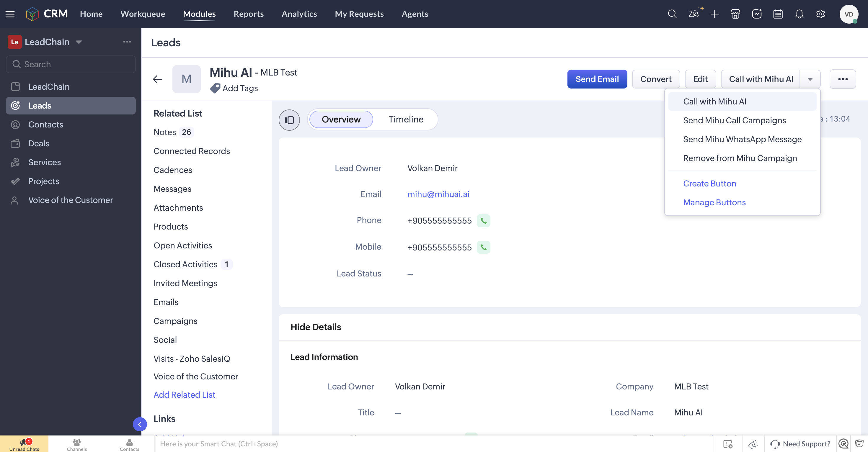The height and width of the screenshot is (452, 868).
Task: Open Projects module in sidebar
Action: (71, 181)
